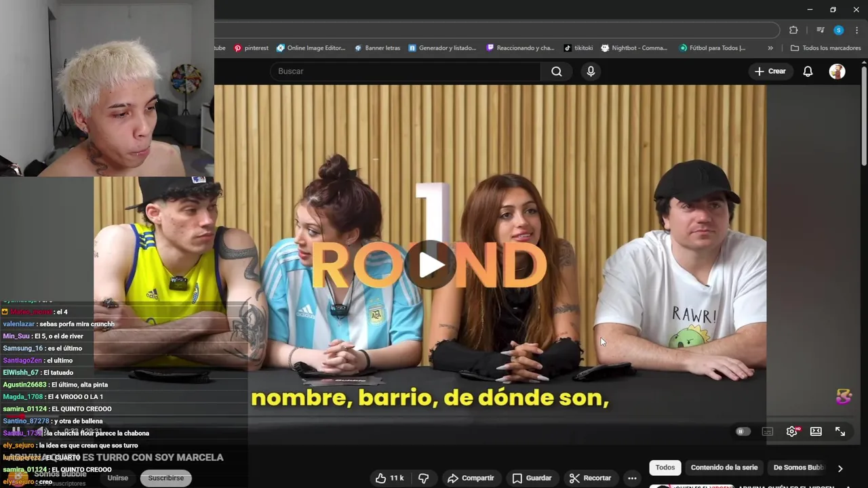Switch to theater mode

click(816, 432)
